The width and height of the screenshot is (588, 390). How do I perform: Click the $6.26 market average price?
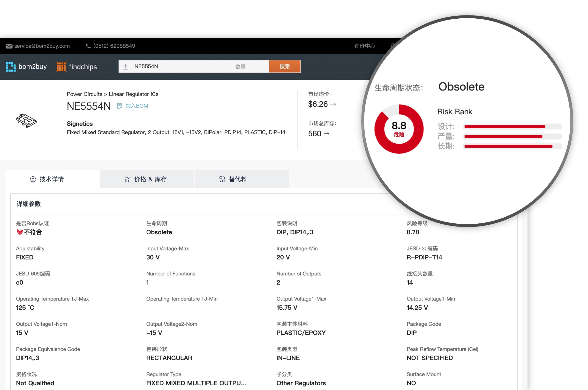(x=318, y=104)
